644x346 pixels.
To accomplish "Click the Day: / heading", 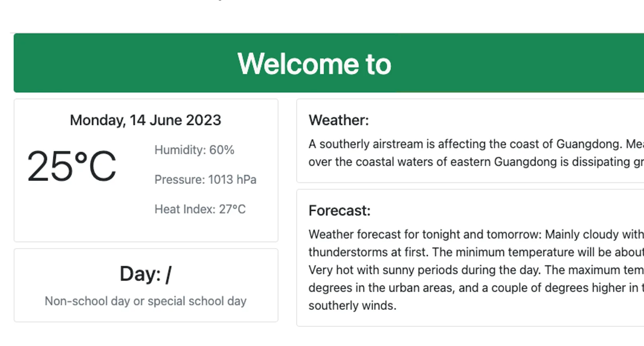I will pyautogui.click(x=146, y=274).
